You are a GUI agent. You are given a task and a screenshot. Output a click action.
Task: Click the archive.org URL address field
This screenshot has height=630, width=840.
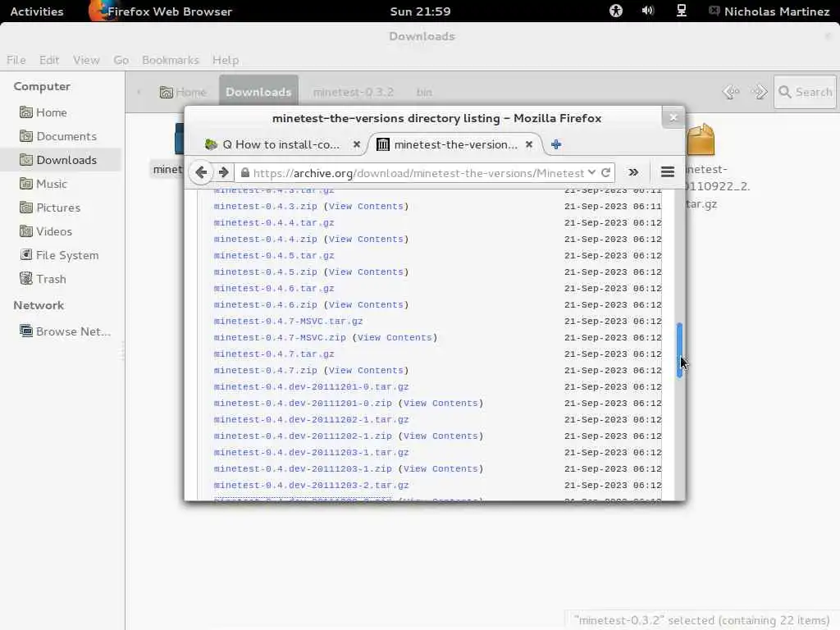point(418,173)
